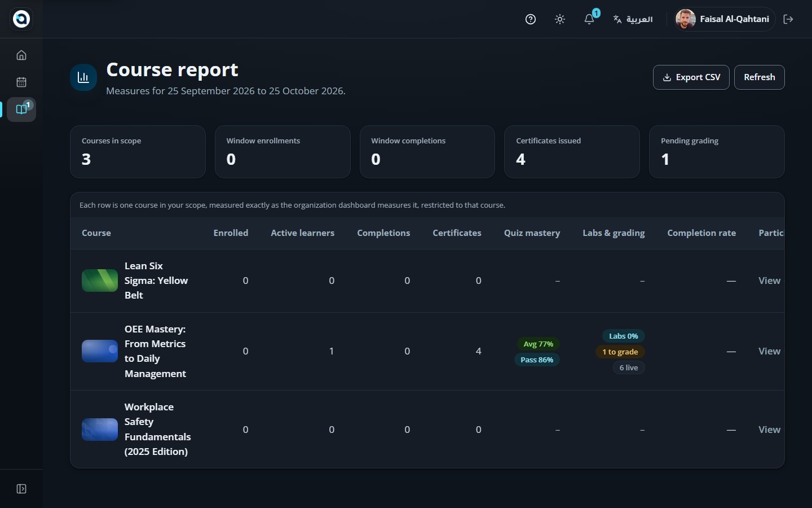Export the report as CSV

point(691,77)
